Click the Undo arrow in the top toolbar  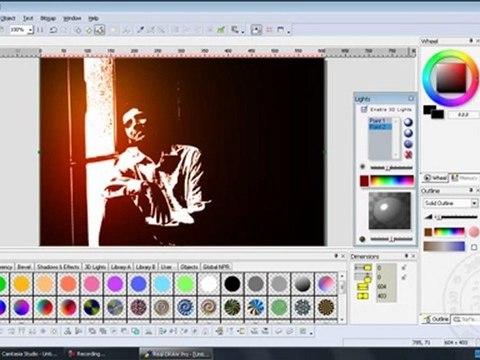click(x=53, y=30)
